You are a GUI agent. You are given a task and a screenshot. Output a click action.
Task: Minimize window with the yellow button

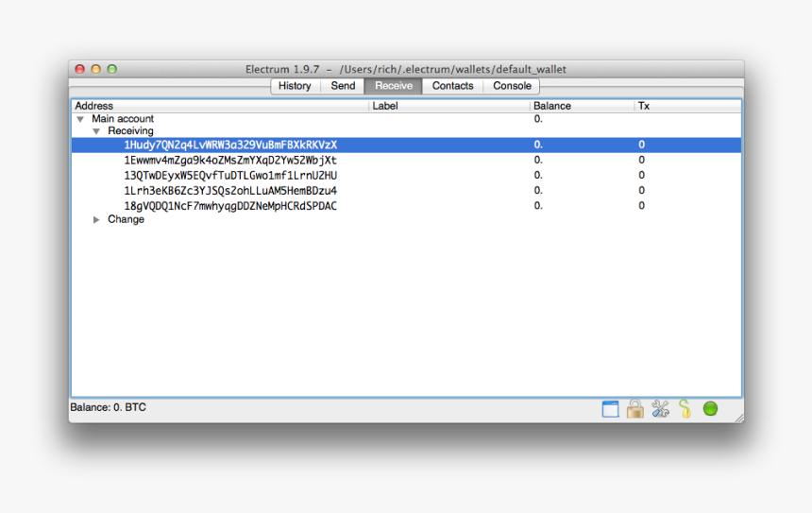coord(95,69)
